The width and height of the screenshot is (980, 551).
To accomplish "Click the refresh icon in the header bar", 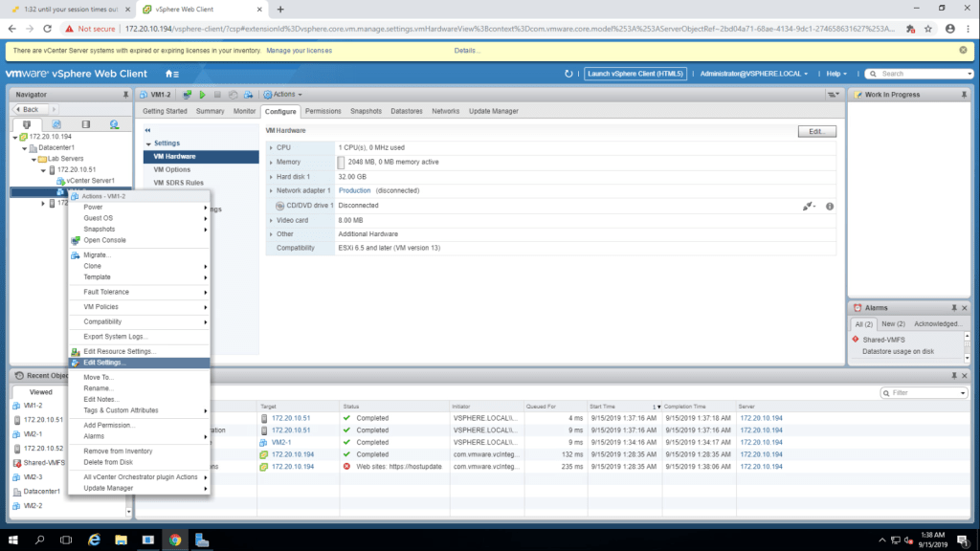I will (569, 74).
